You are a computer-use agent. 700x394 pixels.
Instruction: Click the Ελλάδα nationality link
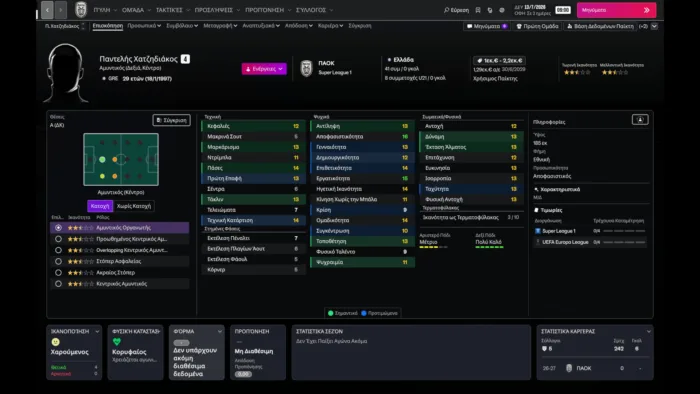coord(404,60)
